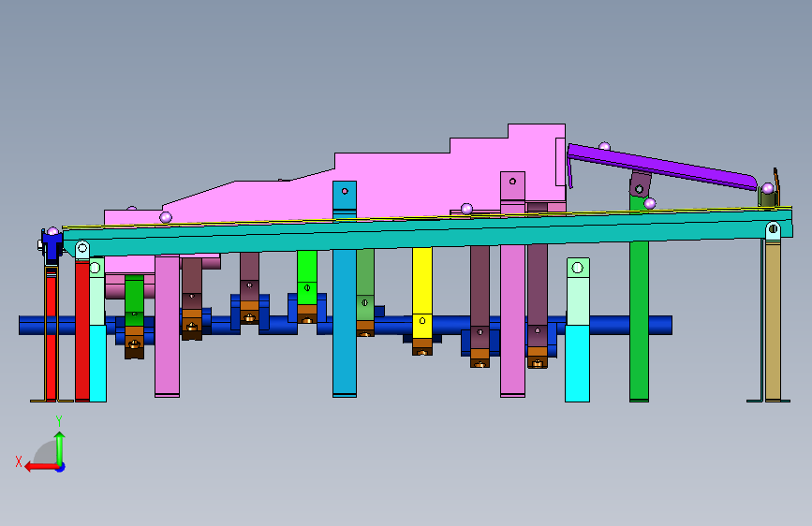812x526 pixels.
Task: Select the tall sky-blue center post
Action: coord(345,321)
